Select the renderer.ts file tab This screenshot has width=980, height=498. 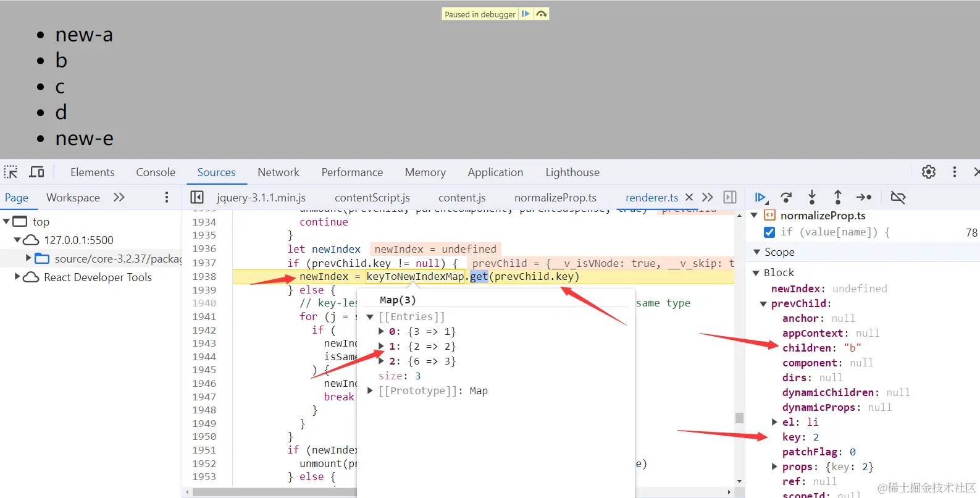click(651, 198)
